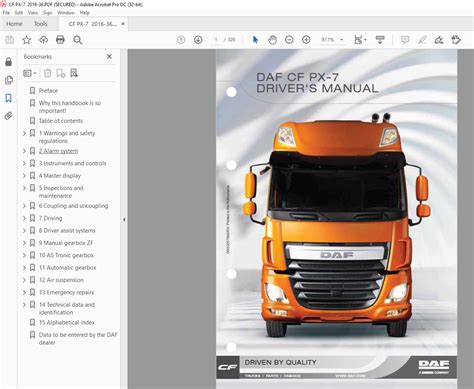Click the Save file icon
Screen dimensions: 474x389
pyautogui.click(x=10, y=40)
